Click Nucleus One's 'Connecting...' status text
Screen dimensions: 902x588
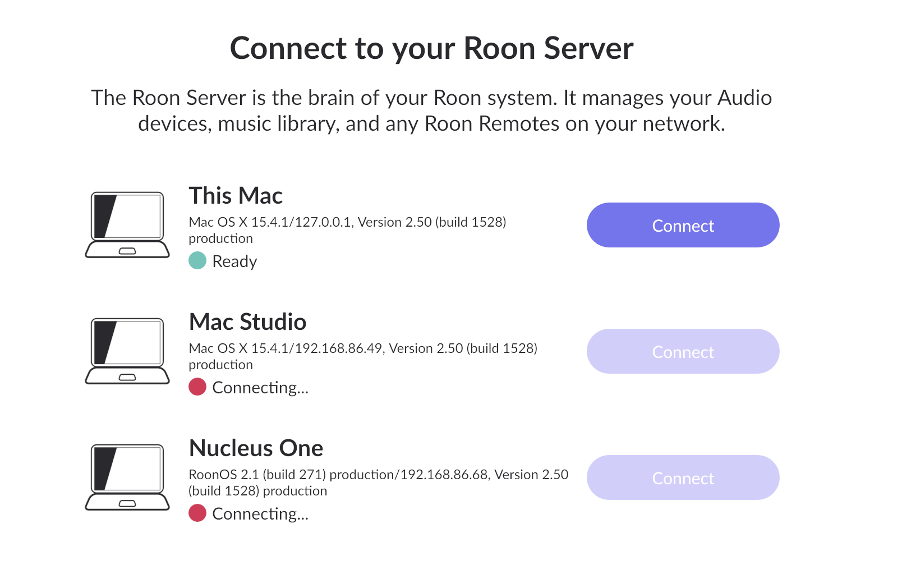(x=260, y=514)
